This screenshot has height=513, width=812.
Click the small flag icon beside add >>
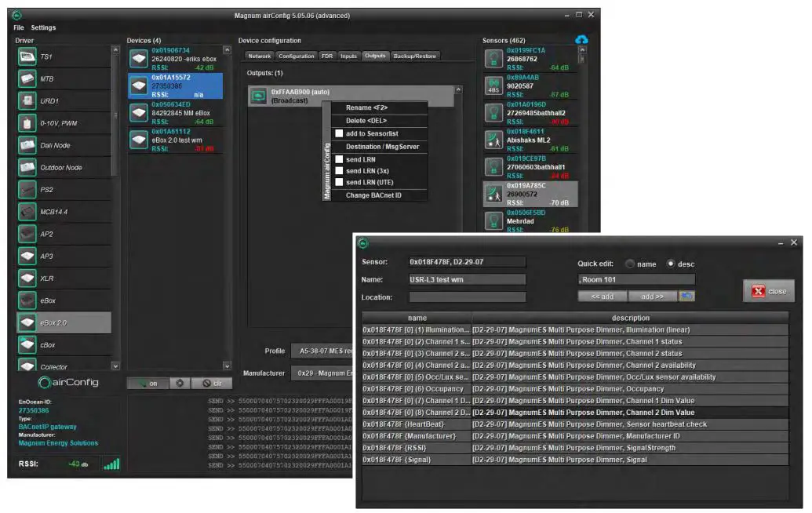686,296
